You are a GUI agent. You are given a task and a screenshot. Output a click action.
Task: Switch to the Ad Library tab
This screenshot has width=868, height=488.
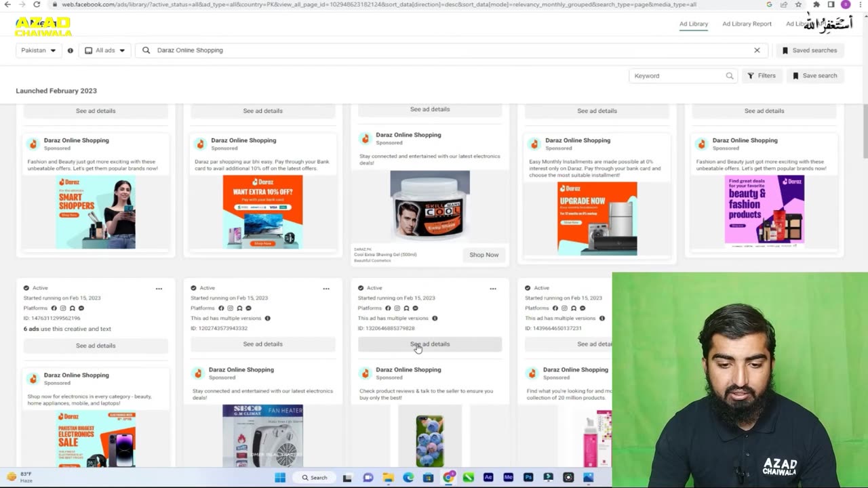pyautogui.click(x=694, y=24)
